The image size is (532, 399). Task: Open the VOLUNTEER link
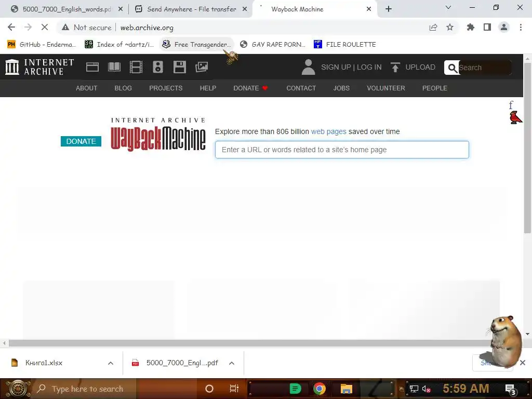pyautogui.click(x=386, y=88)
